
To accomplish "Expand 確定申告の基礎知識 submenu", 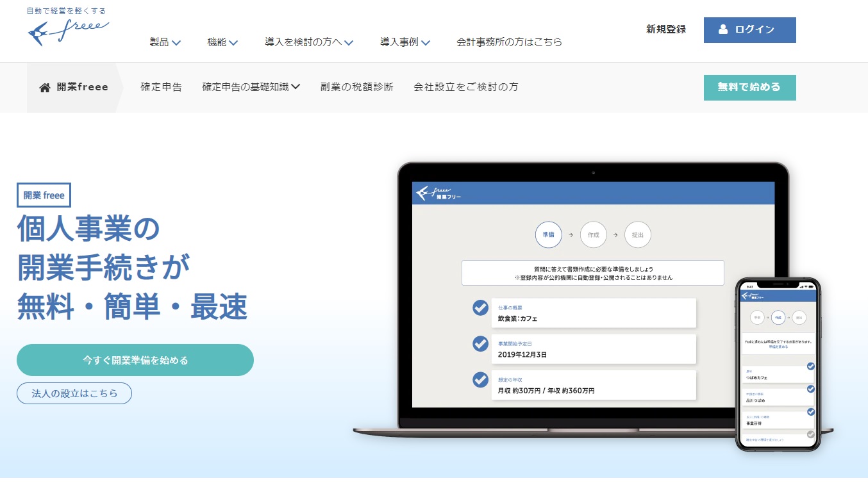I will click(251, 87).
